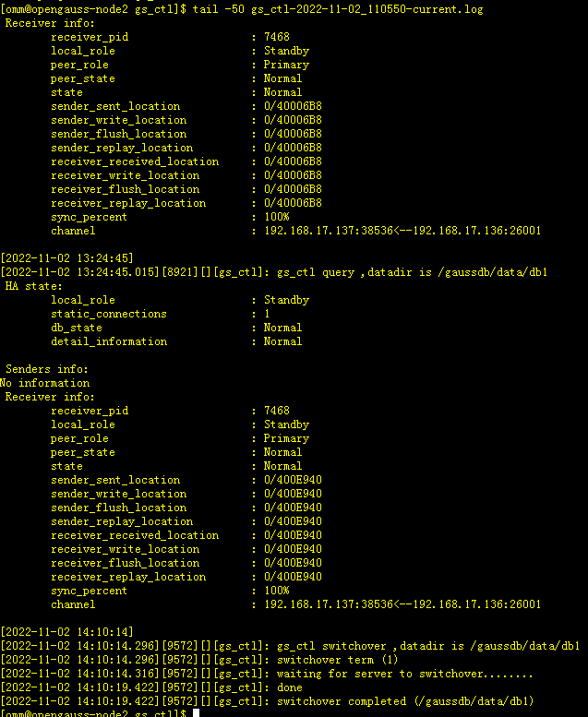The width and height of the screenshot is (588, 717).
Task: Click the first sync_percent 100% value
Action: pyautogui.click(x=277, y=217)
